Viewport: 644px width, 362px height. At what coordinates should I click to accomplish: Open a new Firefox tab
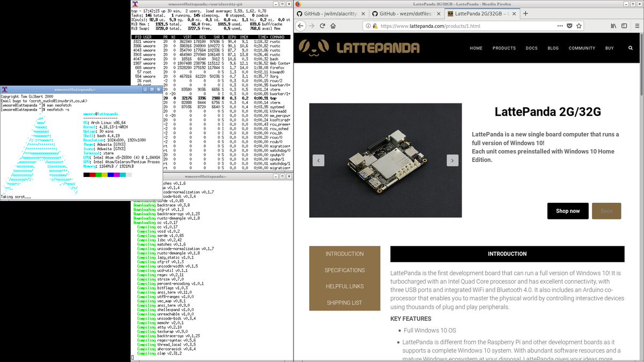[525, 13]
